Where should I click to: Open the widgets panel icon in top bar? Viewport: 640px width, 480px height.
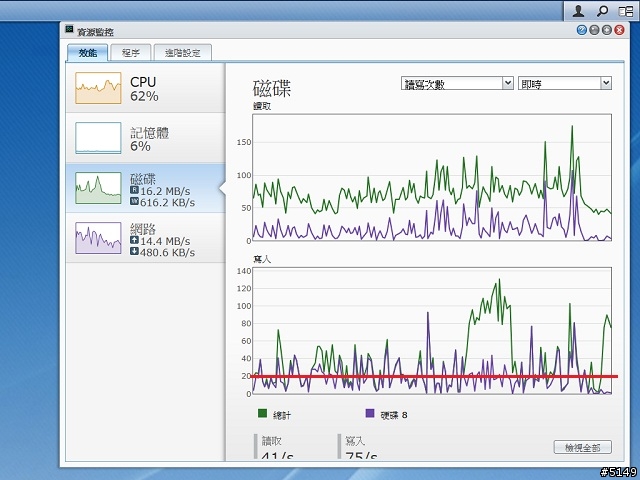tap(626, 11)
